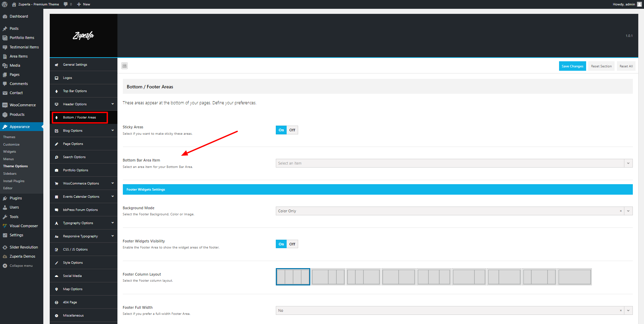Screen dimensions: 644x324
Task: Expand Events Calendar Options submenu arrow
Action: point(113,196)
